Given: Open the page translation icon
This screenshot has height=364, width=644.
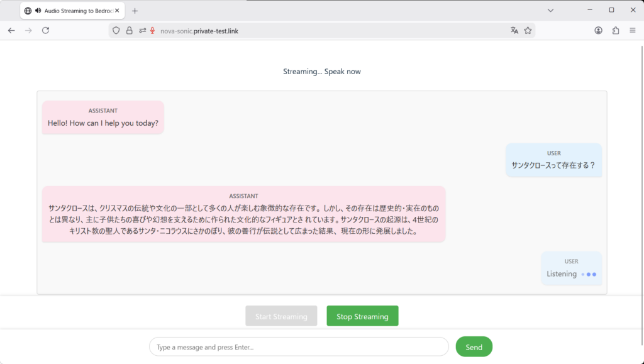Looking at the screenshot, I should point(514,30).
